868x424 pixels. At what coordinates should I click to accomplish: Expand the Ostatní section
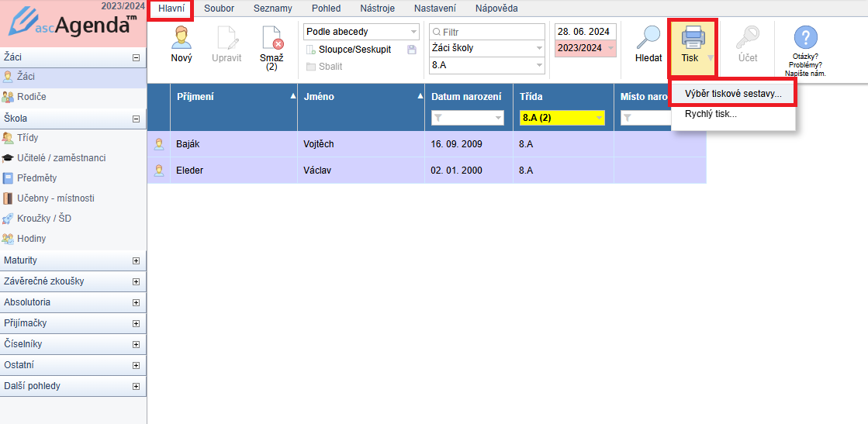[136, 365]
